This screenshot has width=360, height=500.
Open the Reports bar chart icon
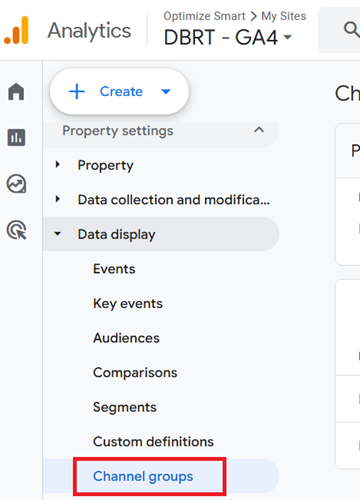pyautogui.click(x=16, y=137)
